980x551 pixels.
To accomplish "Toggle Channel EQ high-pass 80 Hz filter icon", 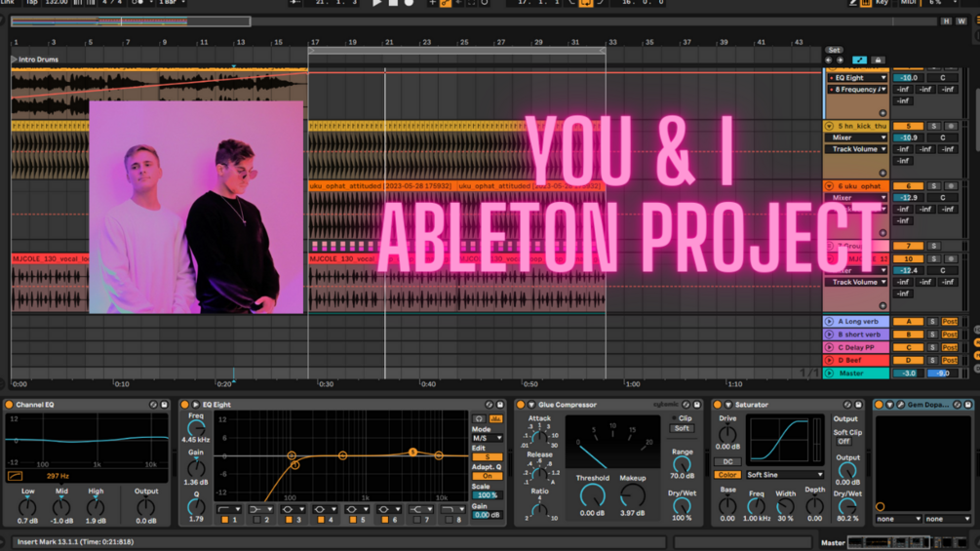I will 15,476.
